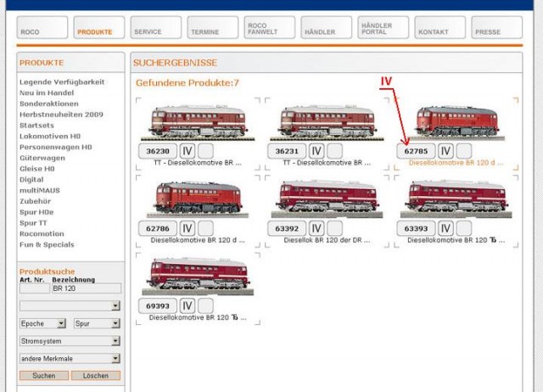Open locomotive image of product 36231
This screenshot has width=543, height=392.
[x=327, y=122]
